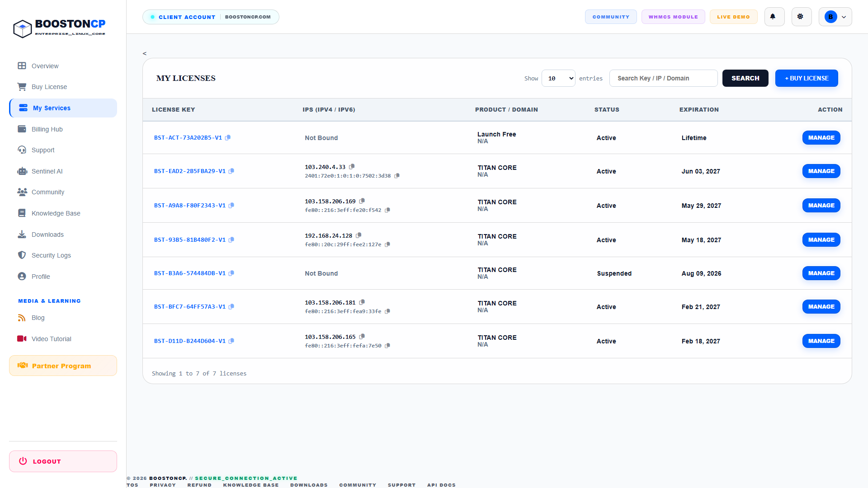
Task: Manage the Suspended license
Action: tap(821, 273)
